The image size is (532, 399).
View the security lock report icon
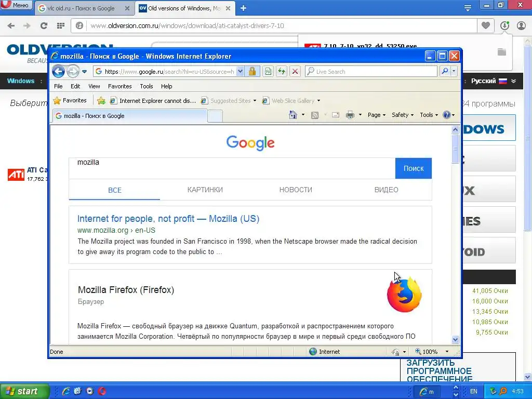point(252,72)
